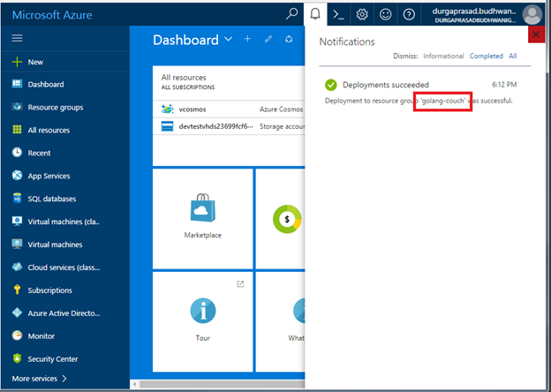The height and width of the screenshot is (392, 551).
Task: Select Resource groups menu label
Action: (x=56, y=107)
